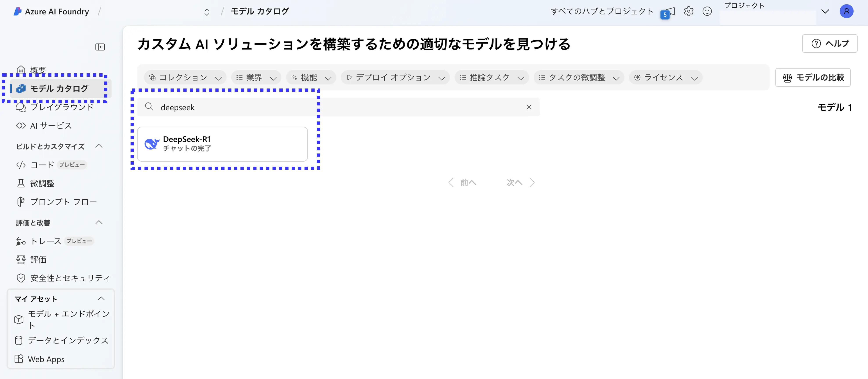Collapse 評価と改善 section

coord(99,222)
